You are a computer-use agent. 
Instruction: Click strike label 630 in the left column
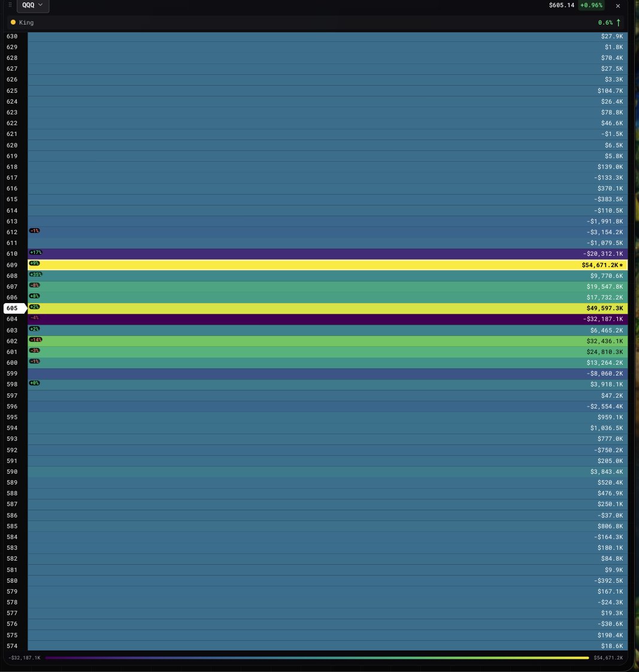12,37
